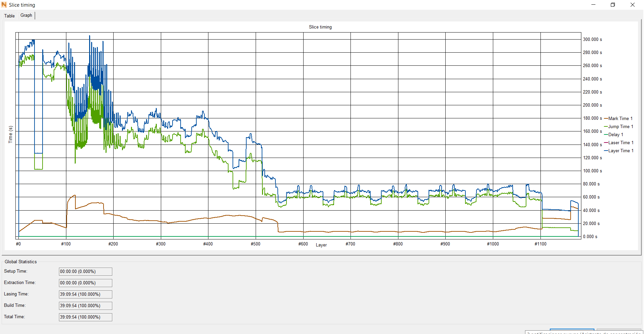Click the Layer Time 1 legend entry

click(x=619, y=151)
